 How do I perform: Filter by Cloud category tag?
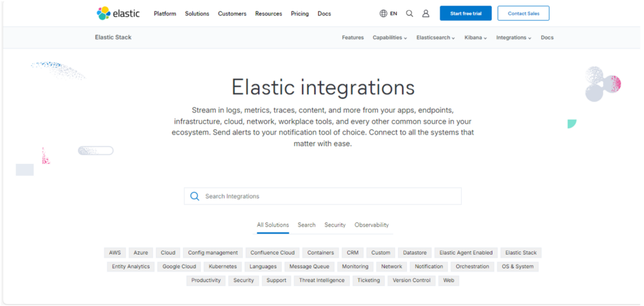168,253
